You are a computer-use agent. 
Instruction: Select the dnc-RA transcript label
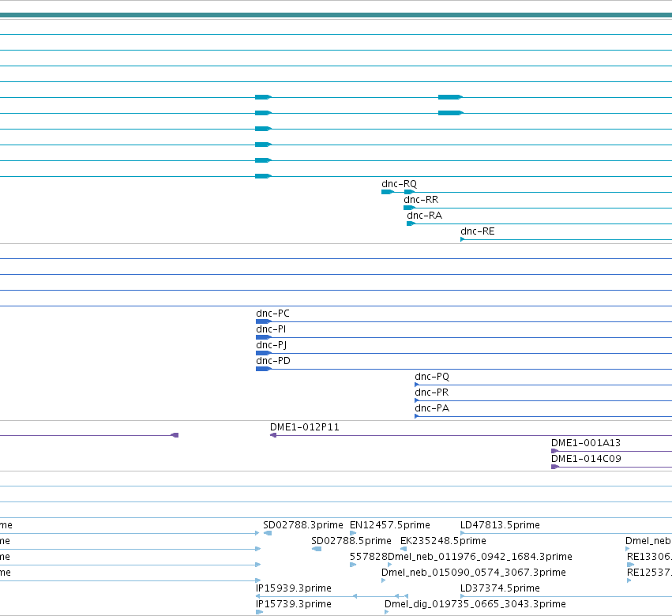pos(424,216)
